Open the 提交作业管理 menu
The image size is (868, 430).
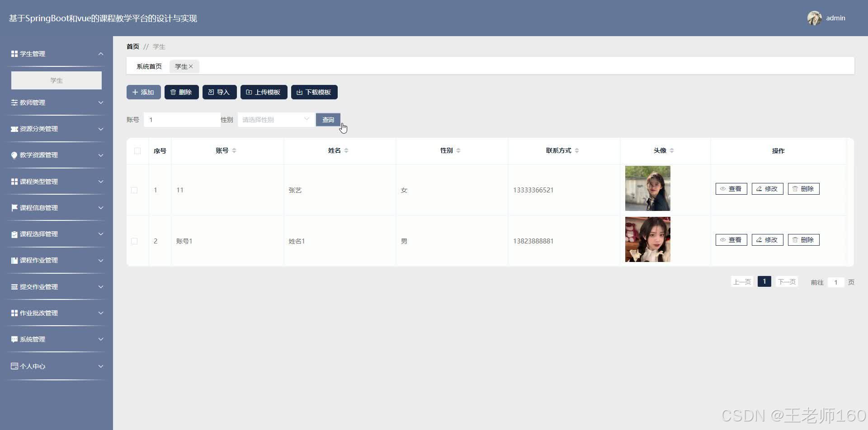pyautogui.click(x=57, y=287)
